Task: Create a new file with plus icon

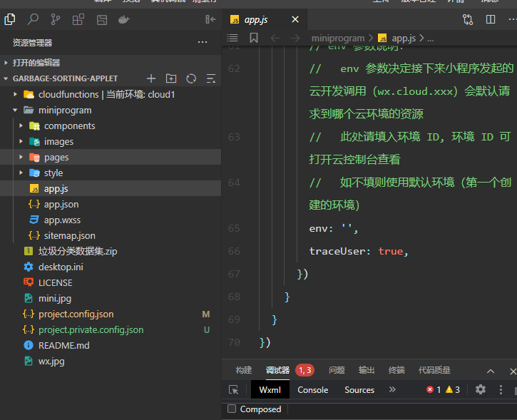Action: click(x=151, y=78)
